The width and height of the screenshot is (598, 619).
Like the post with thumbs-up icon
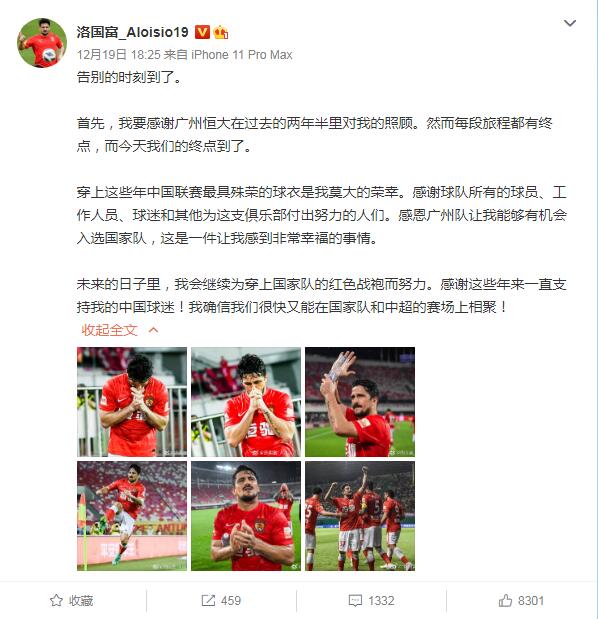coord(505,600)
